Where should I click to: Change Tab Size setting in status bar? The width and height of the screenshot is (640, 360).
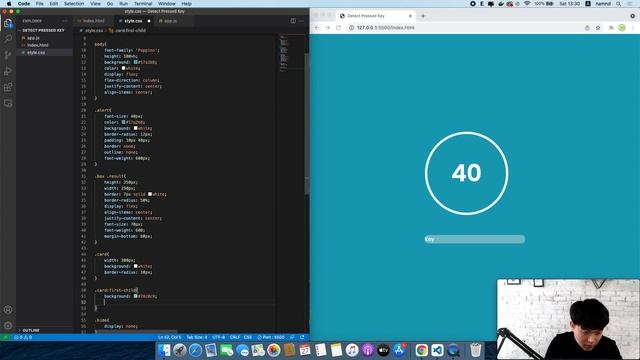197,338
